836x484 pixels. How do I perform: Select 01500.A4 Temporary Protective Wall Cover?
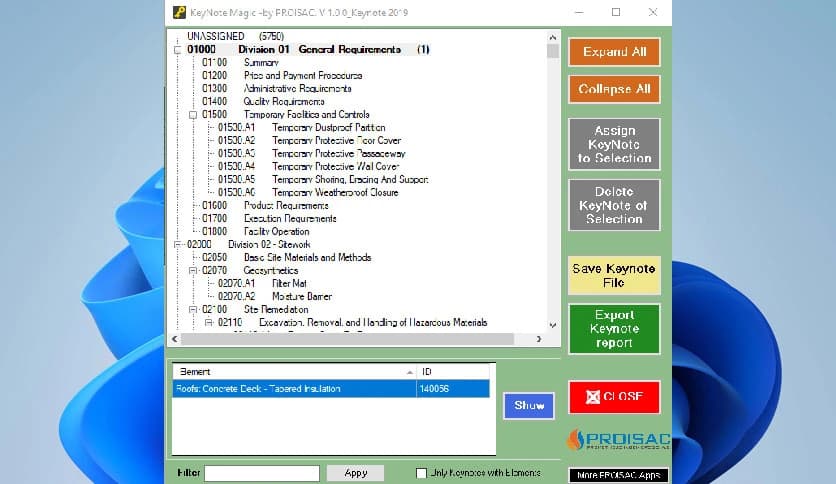[309, 166]
